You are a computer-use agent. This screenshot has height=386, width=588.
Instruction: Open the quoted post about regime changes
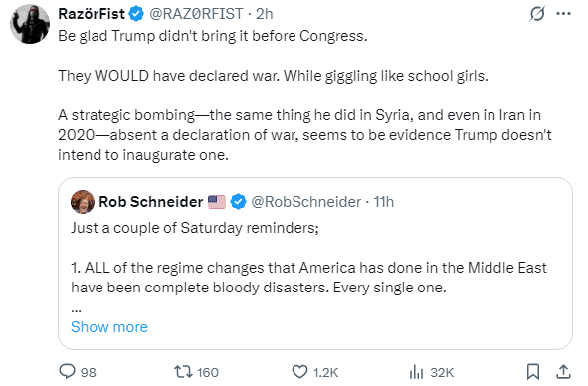pos(315,264)
